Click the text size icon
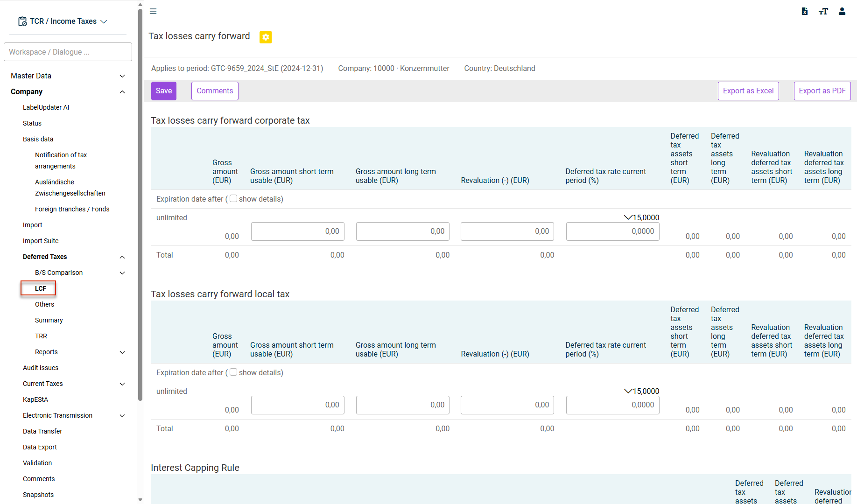Image resolution: width=857 pixels, height=504 pixels. point(823,11)
